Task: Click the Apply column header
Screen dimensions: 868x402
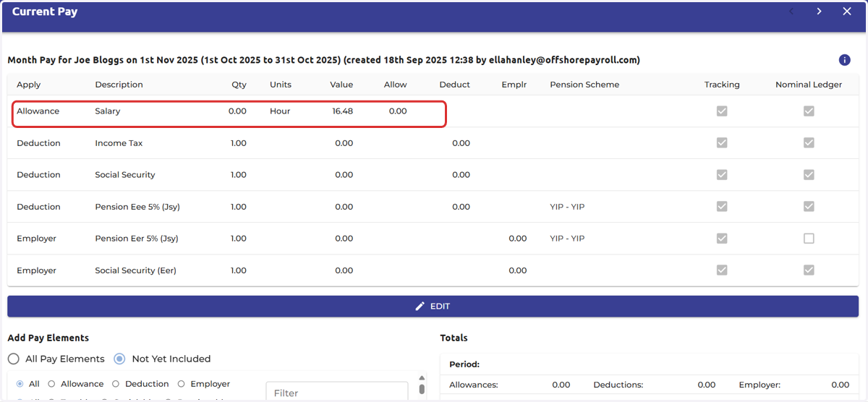Action: coord(29,85)
